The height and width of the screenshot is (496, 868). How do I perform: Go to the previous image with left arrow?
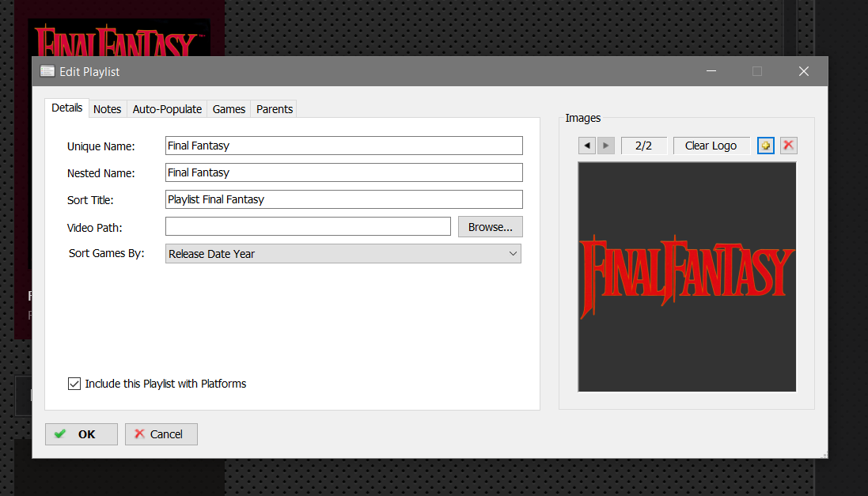(x=586, y=146)
